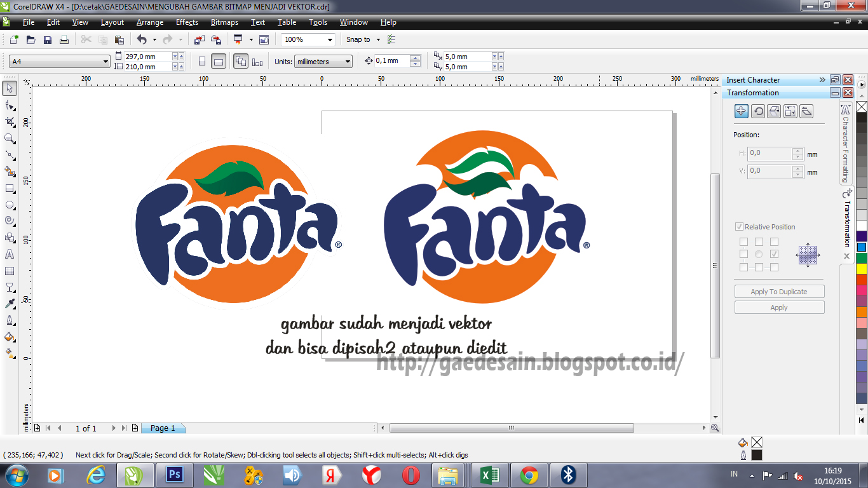Open the Bitmaps menu
The image size is (868, 488).
(224, 22)
